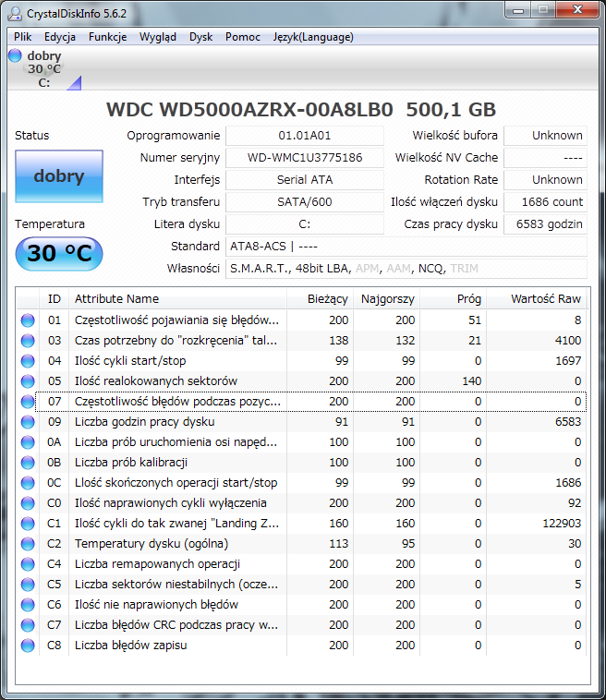Image resolution: width=606 pixels, height=700 pixels.
Task: Click the status orb for attribute 01
Action: [28, 320]
